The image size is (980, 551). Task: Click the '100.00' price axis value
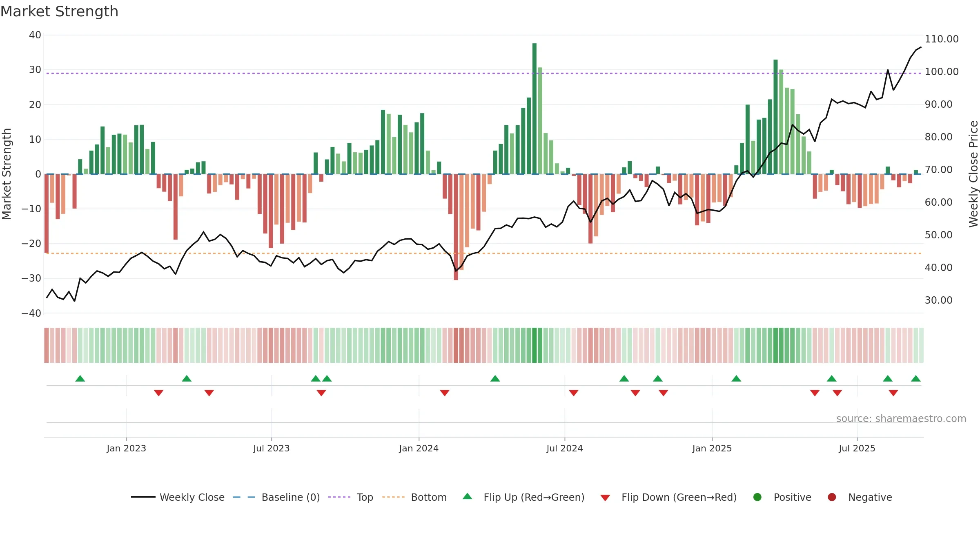pos(942,72)
